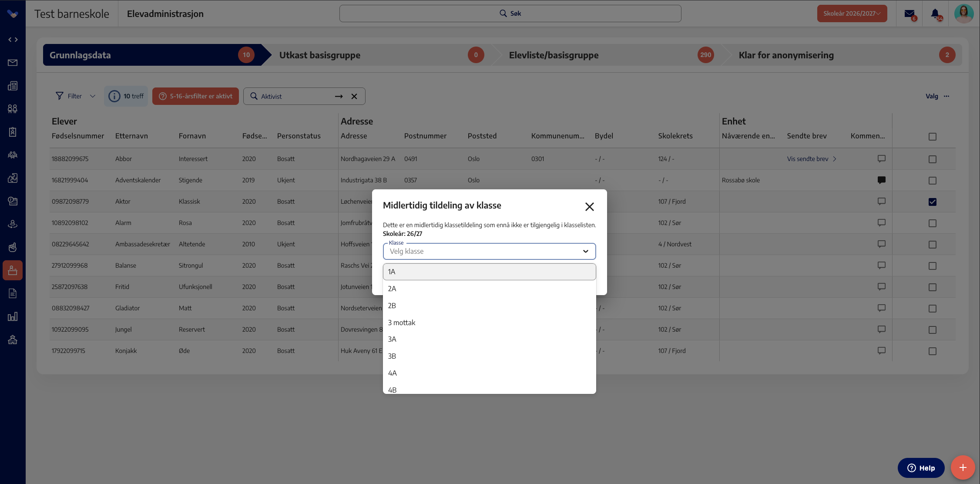
Task: Select the checkbox for Konjakk row
Action: coord(933,351)
